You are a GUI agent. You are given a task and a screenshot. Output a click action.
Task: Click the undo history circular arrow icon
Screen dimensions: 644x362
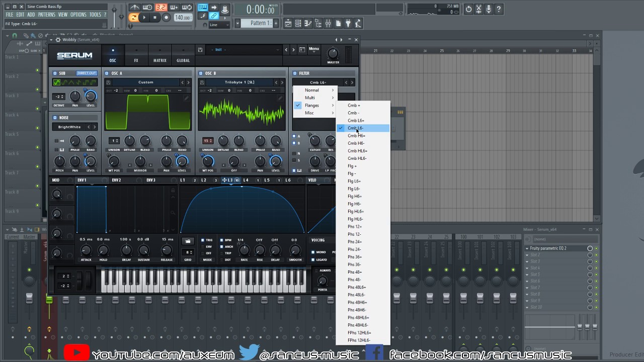(x=468, y=9)
